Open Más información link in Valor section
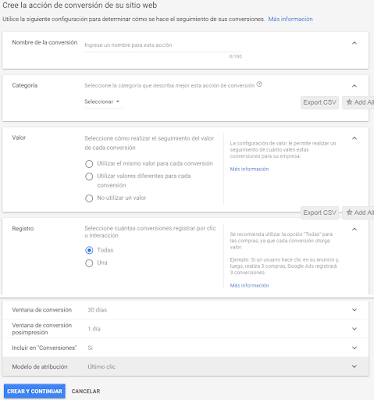 click(249, 169)
